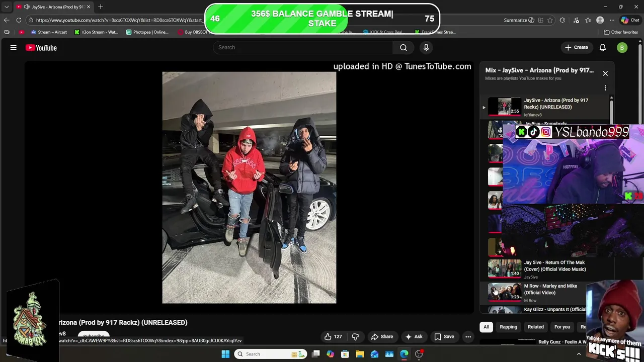Open the Mix playlist three-dot options

click(x=605, y=88)
